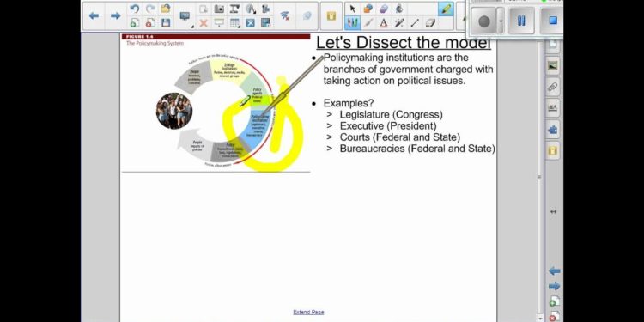Select the Text tool

click(383, 23)
